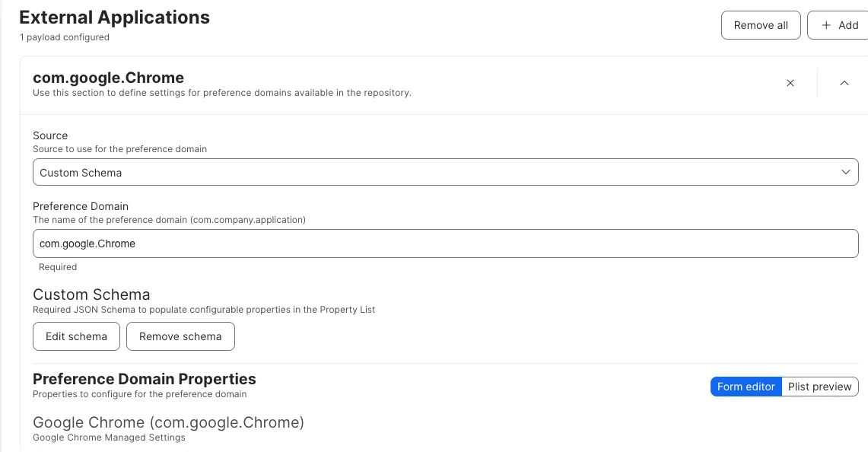Select the Custom Schema source combo box
The height and width of the screenshot is (452, 868).
[446, 172]
